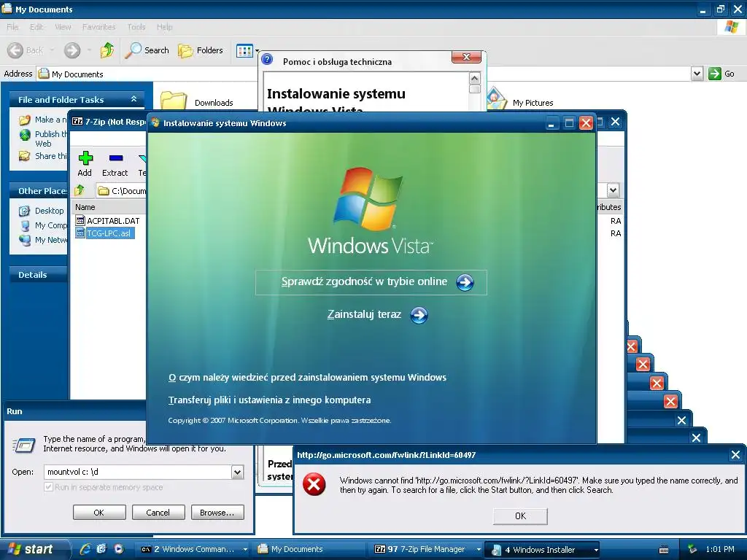The height and width of the screenshot is (560, 747).
Task: Open 'Transferuj pliki i ustawienia' link
Action: [270, 400]
